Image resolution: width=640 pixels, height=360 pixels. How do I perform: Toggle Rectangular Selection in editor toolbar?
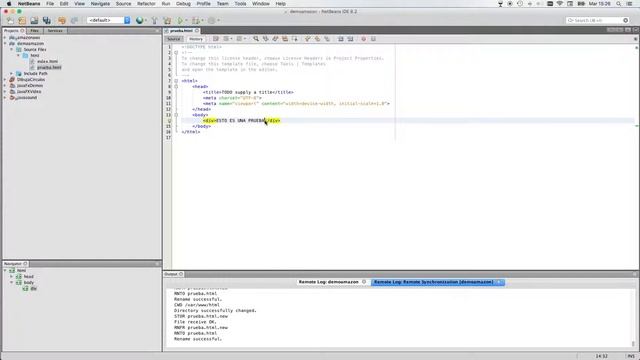click(x=295, y=39)
